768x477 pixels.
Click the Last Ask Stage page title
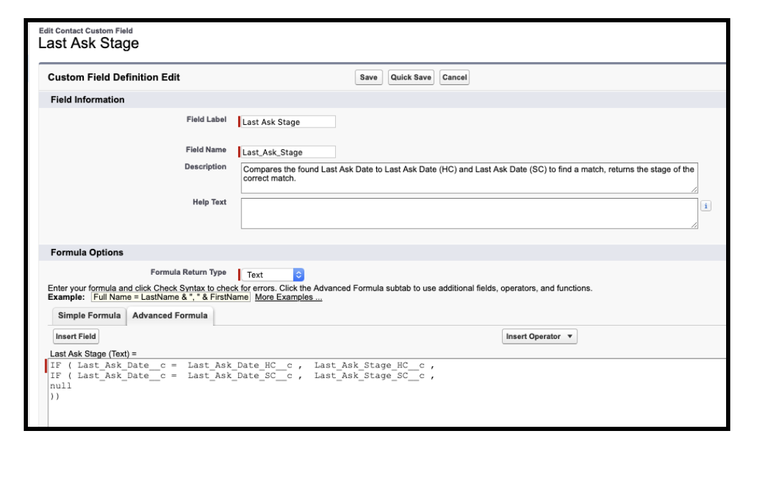[89, 43]
